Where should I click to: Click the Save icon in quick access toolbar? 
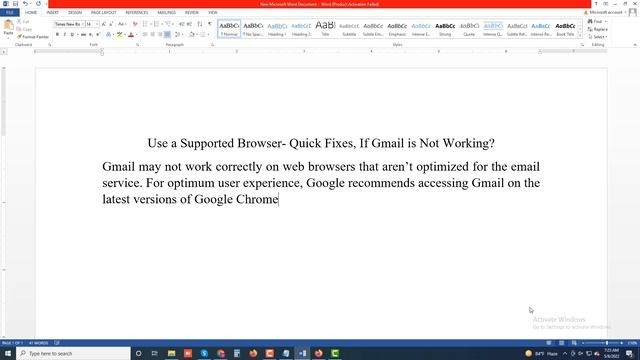point(15,4)
